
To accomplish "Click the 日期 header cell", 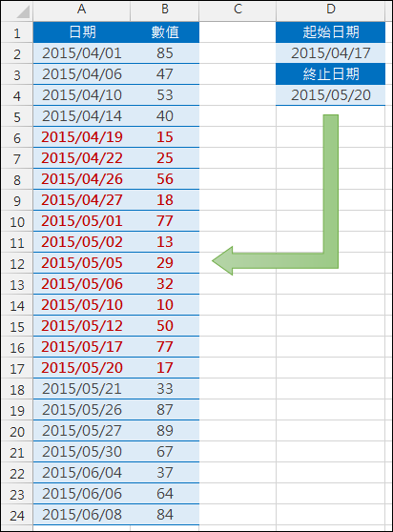I will 81,32.
